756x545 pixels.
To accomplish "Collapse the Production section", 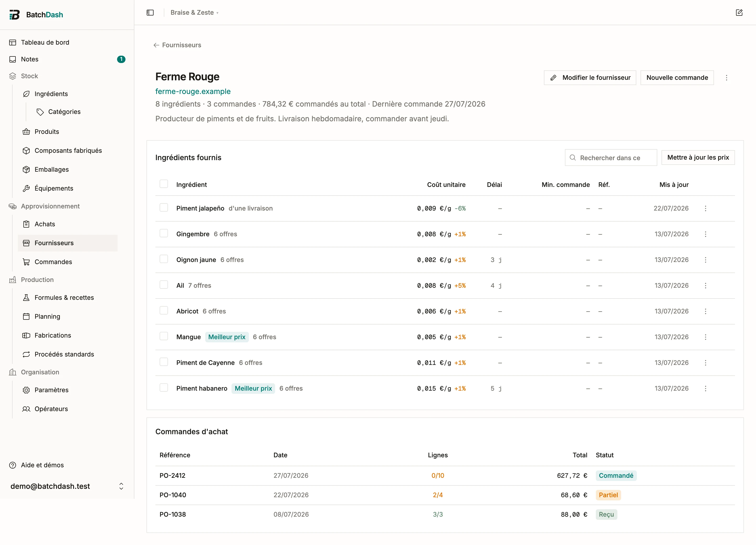I will (x=37, y=280).
